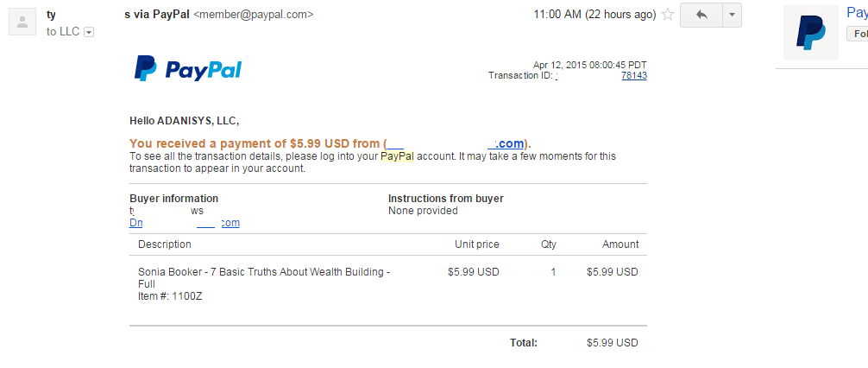Click the payer email link in orange heading
868x368 pixels.
455,144
